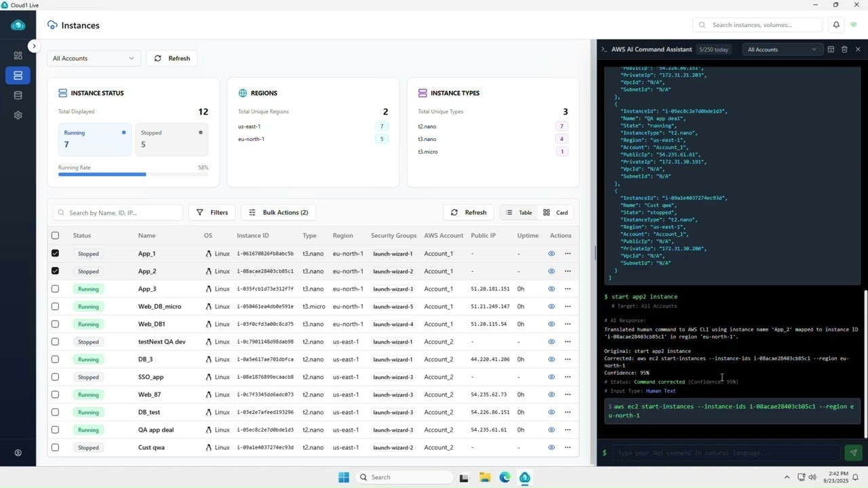The width and height of the screenshot is (868, 488).
Task: Click the assistant panel vertical scrollbar
Action: click(865, 364)
